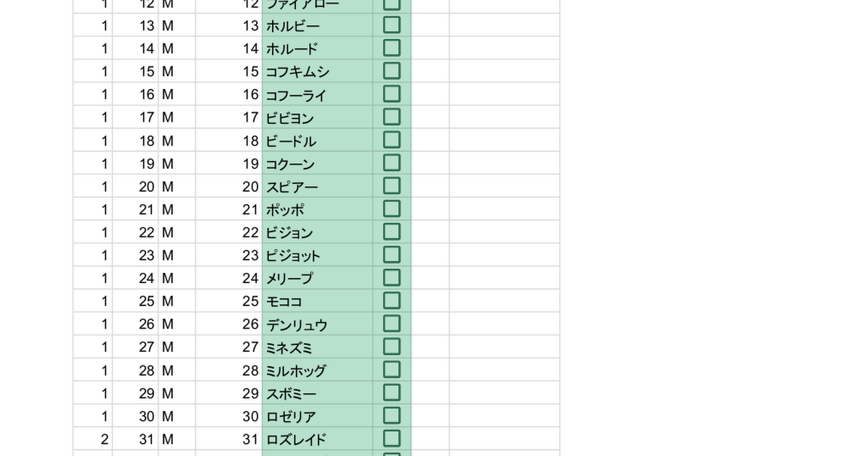This screenshot has width=868, height=456.
Task: Tick the checkbox for ロズレイド
Action: point(391,439)
